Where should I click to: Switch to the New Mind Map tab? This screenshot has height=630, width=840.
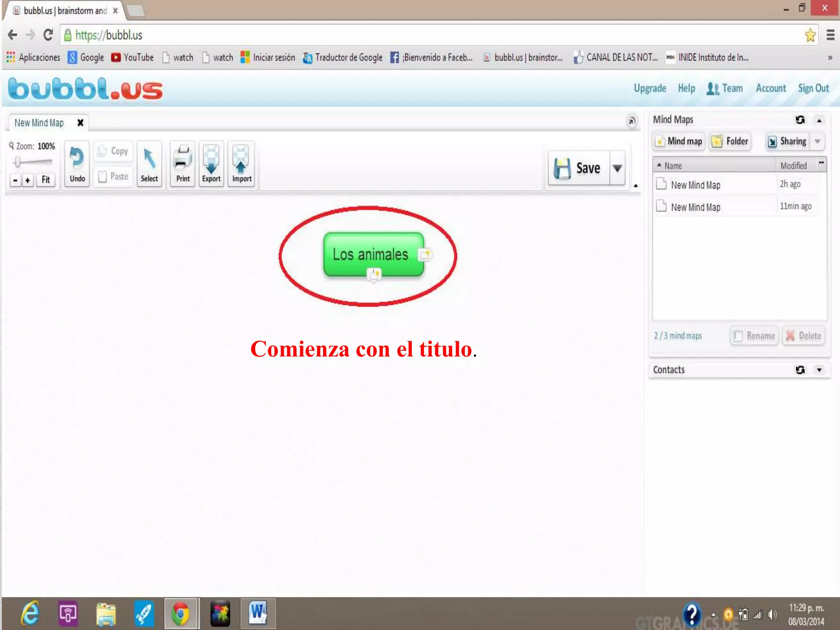pos(39,123)
